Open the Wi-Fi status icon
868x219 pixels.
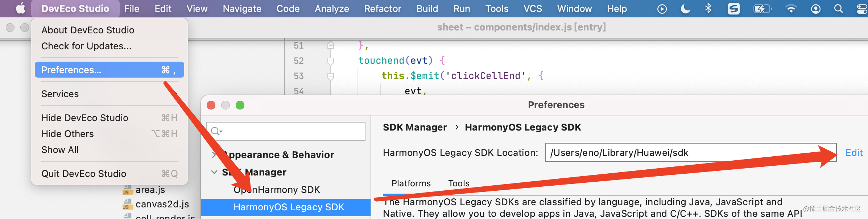click(x=791, y=9)
